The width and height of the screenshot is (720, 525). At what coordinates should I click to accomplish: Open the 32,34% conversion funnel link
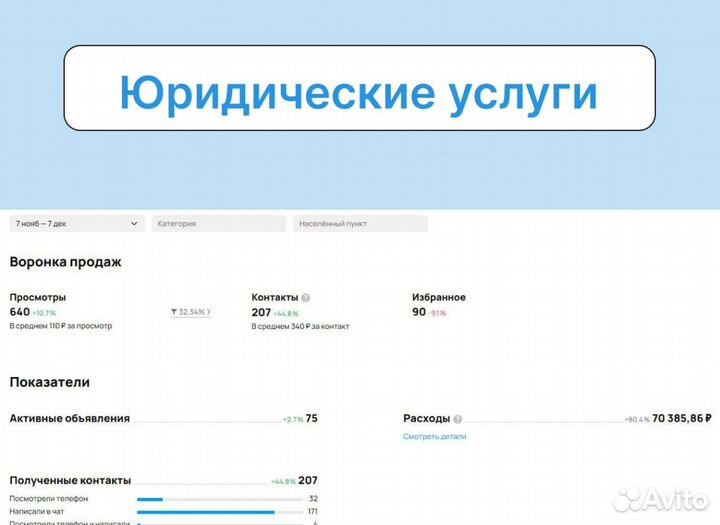click(191, 312)
